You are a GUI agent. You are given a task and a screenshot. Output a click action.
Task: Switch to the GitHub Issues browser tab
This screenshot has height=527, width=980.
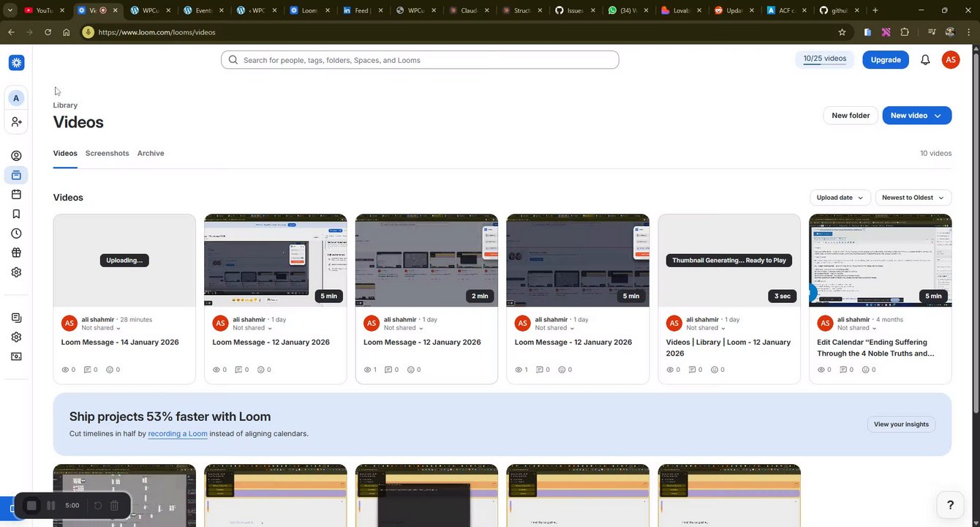pyautogui.click(x=575, y=10)
